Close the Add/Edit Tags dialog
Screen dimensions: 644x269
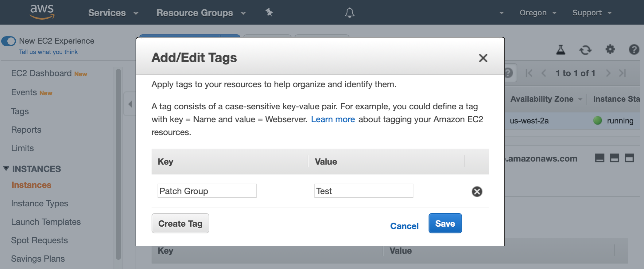483,58
